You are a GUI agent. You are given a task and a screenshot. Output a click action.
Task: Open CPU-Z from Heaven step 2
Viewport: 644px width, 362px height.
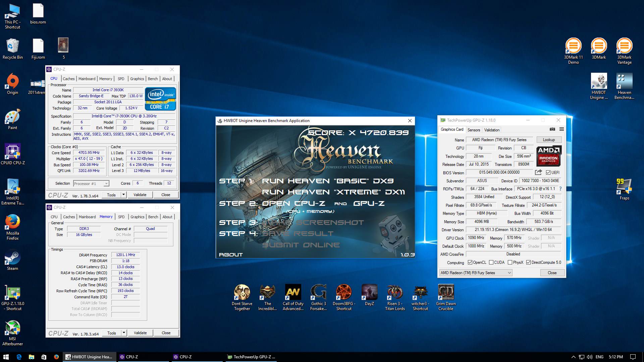point(293,203)
